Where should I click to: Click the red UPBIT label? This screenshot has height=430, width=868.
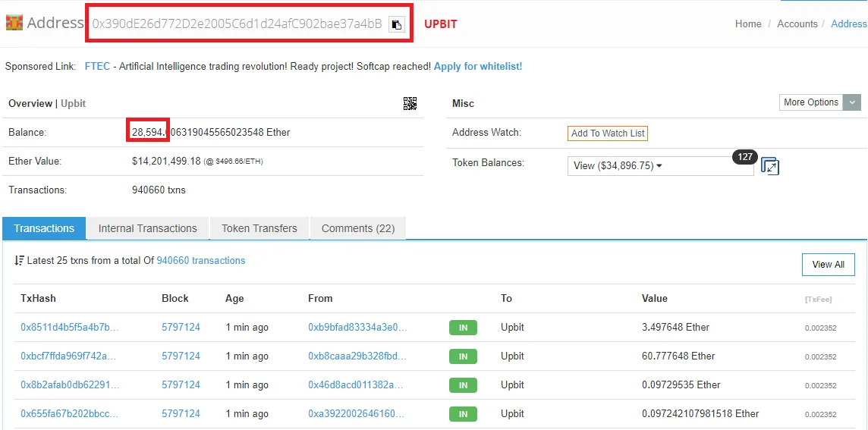point(441,24)
